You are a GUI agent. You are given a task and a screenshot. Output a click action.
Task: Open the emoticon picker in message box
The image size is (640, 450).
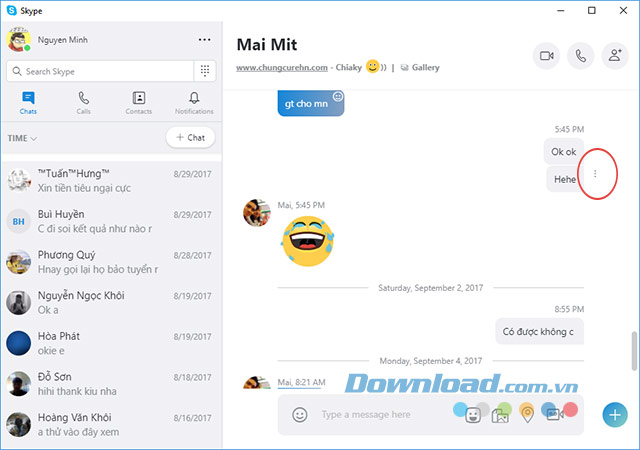point(300,415)
